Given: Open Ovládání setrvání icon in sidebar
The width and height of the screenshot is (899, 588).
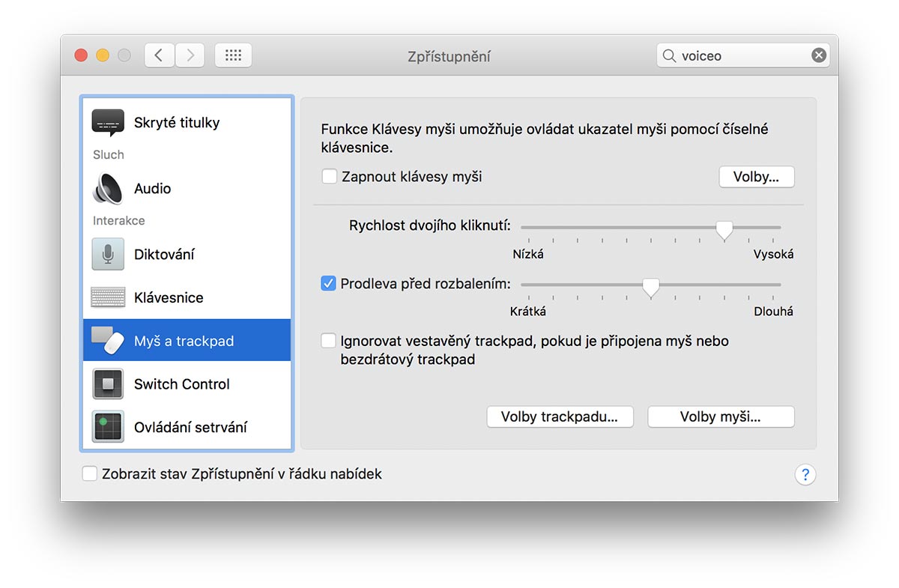Looking at the screenshot, I should coord(108,427).
